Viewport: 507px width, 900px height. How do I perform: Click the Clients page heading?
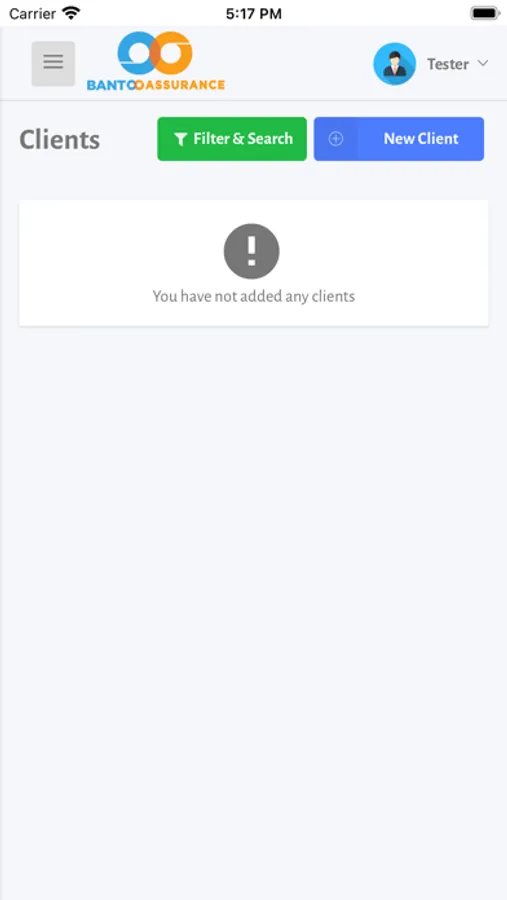(x=60, y=139)
